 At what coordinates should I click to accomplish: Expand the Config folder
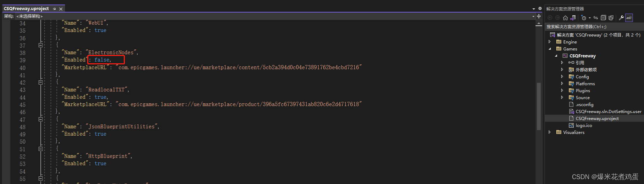click(562, 77)
